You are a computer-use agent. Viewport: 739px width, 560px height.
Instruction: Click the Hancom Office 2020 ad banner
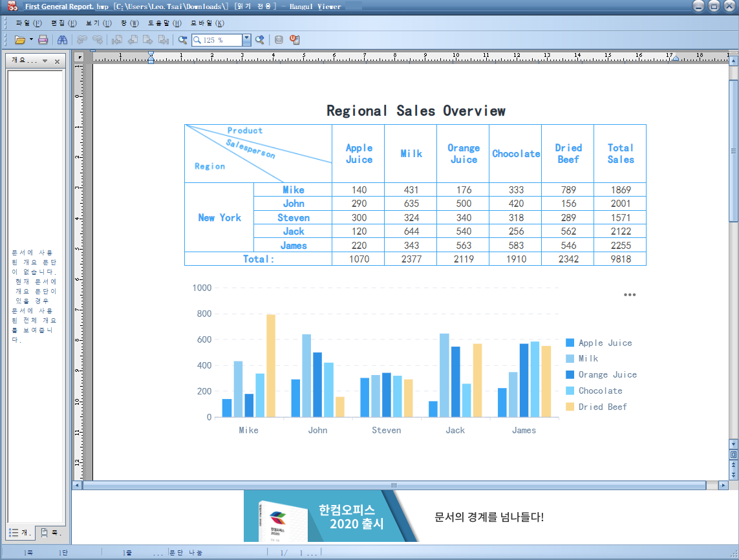(330, 516)
